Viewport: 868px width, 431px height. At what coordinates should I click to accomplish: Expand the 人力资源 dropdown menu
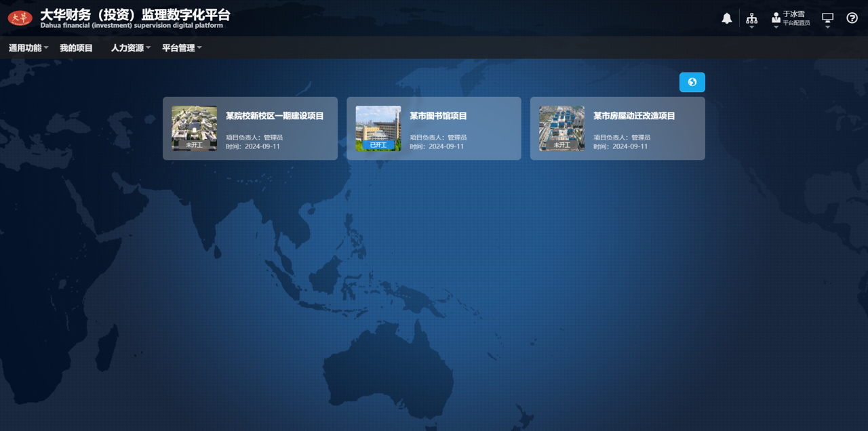click(130, 48)
